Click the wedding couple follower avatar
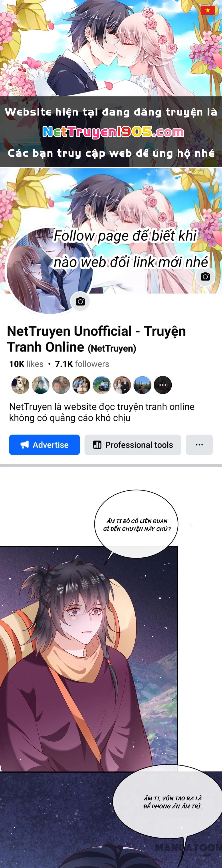 (x=122, y=385)
